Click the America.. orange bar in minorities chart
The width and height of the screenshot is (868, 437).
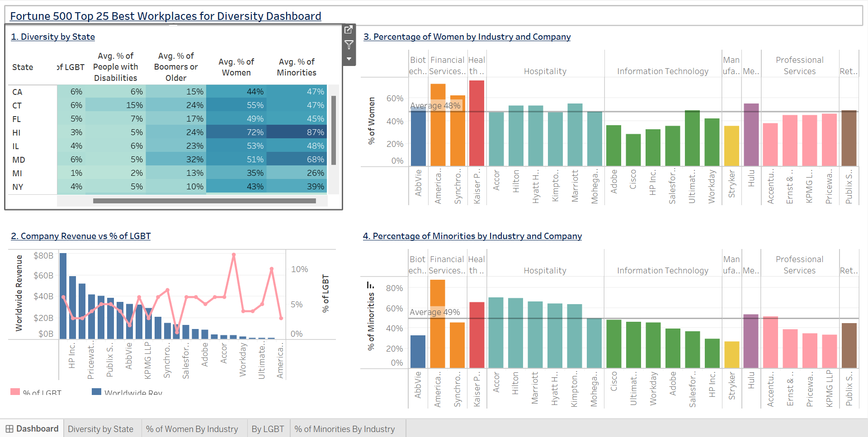click(x=438, y=324)
